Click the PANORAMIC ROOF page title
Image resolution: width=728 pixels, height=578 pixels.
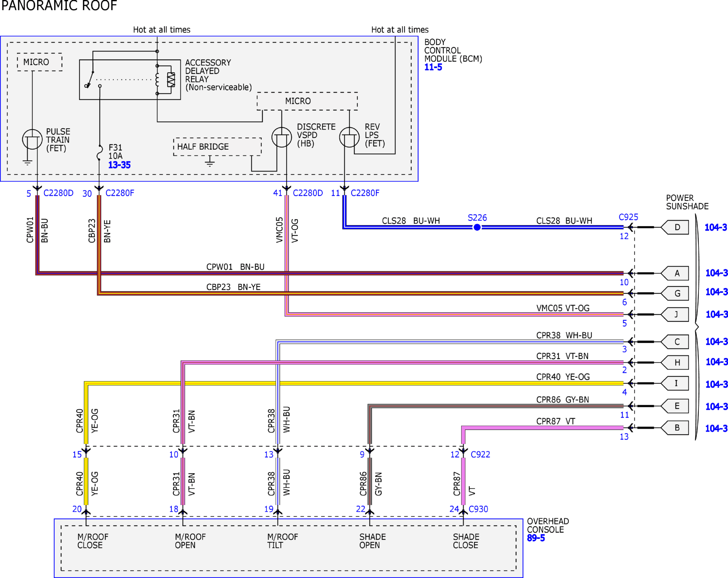(59, 5)
